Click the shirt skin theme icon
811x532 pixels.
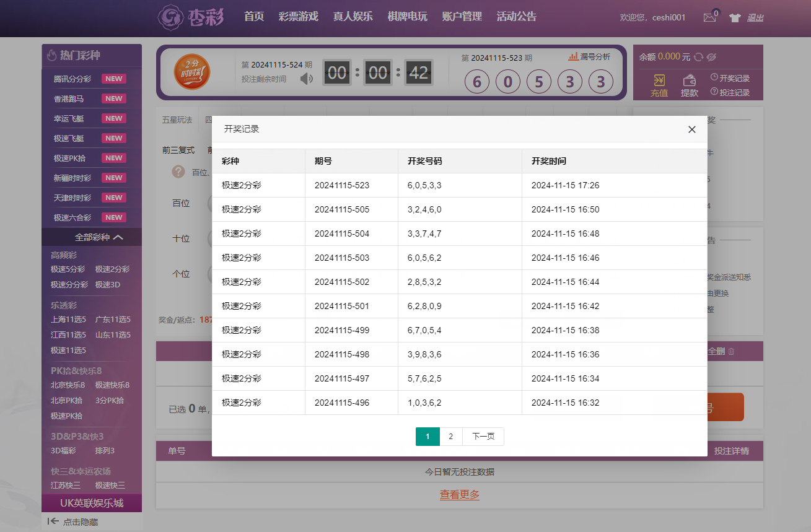(x=735, y=18)
